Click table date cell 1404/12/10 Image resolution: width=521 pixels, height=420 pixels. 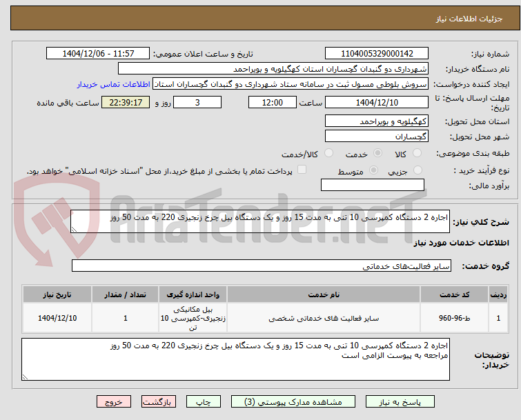point(57,318)
